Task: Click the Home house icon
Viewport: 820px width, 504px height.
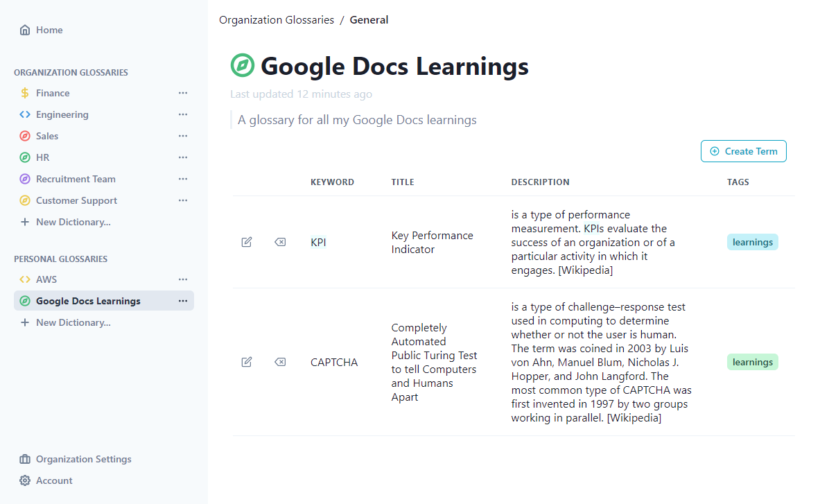Action: (24, 30)
